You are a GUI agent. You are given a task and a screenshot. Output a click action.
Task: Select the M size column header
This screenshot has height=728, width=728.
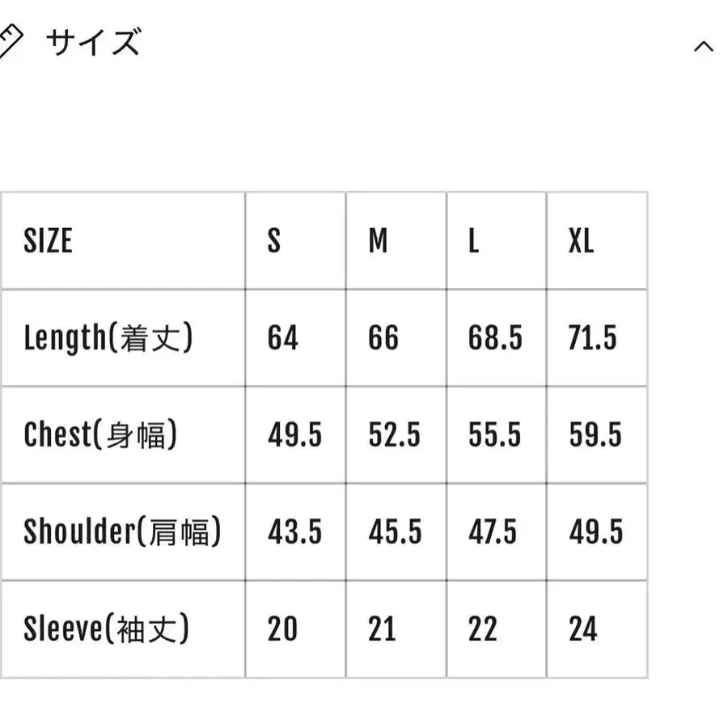(x=396, y=240)
